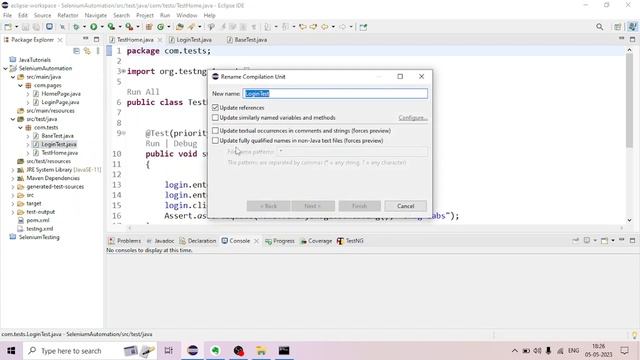
Task: Open the Navigate menu
Action: click(96, 15)
